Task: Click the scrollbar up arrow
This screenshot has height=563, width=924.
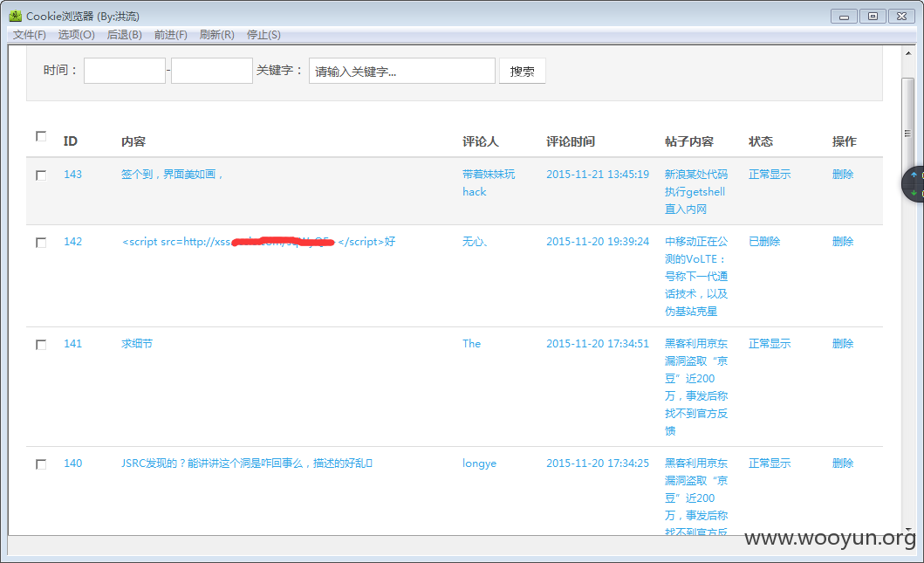Action: tap(908, 53)
